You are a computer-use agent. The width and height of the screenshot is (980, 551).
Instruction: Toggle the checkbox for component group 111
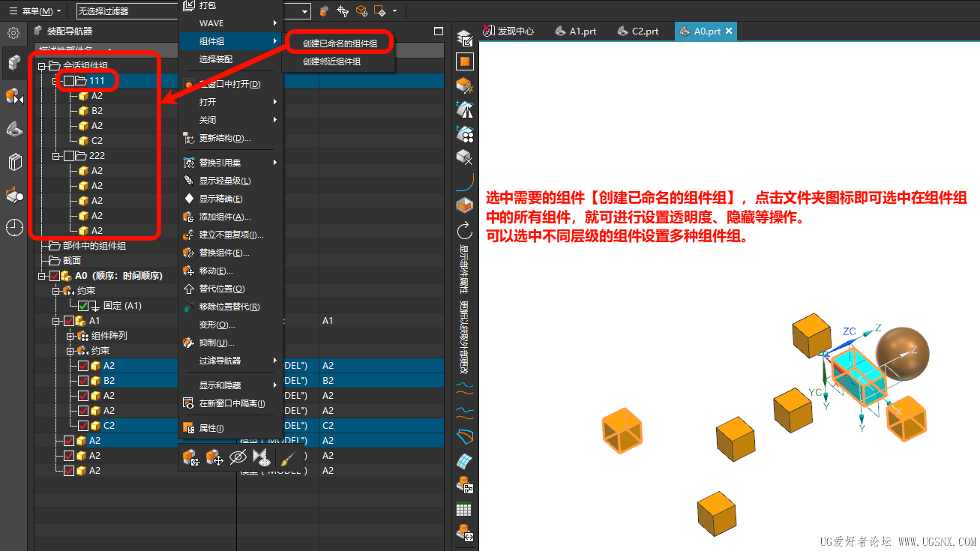69,81
